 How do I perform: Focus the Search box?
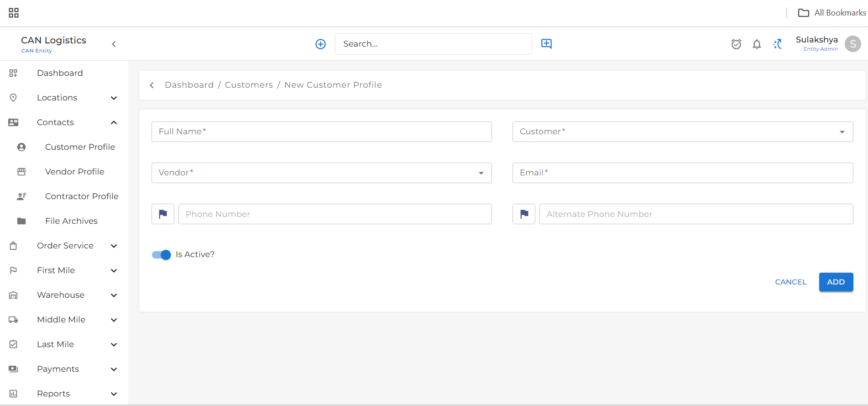(434, 44)
